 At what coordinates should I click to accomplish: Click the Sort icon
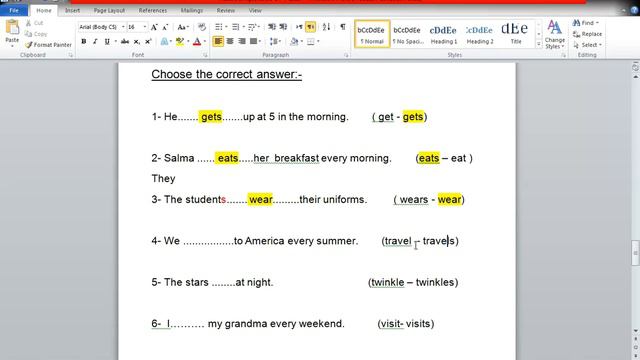pyautogui.click(x=326, y=27)
